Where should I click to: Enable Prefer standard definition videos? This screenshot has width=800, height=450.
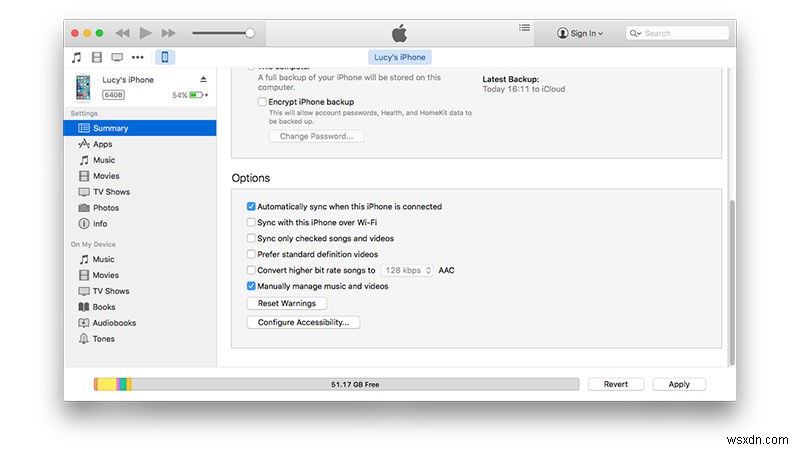251,254
